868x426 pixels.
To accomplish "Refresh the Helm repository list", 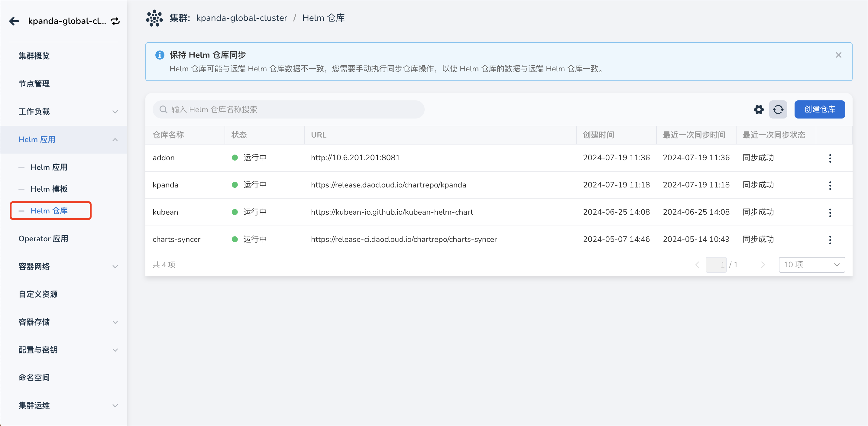I will click(x=778, y=109).
